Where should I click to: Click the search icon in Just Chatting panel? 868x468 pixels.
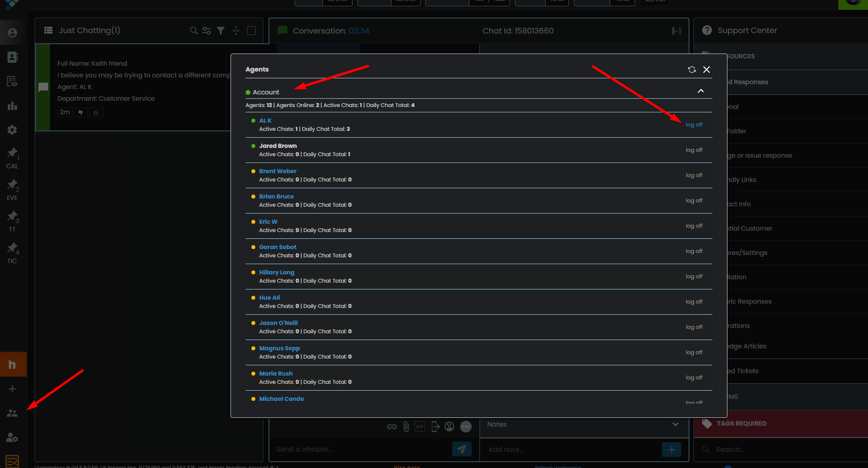(x=194, y=31)
